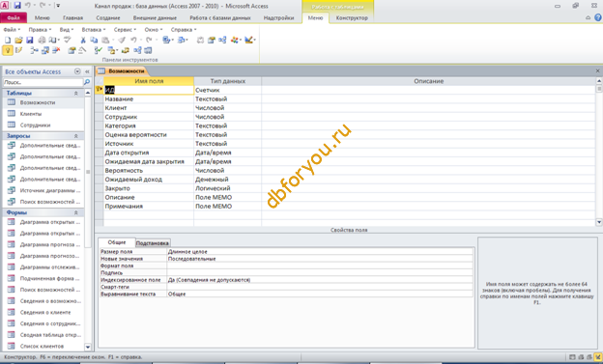603x364 pixels.
Task: Click the Redo arrow in the menu toolbar
Action: tap(149, 40)
